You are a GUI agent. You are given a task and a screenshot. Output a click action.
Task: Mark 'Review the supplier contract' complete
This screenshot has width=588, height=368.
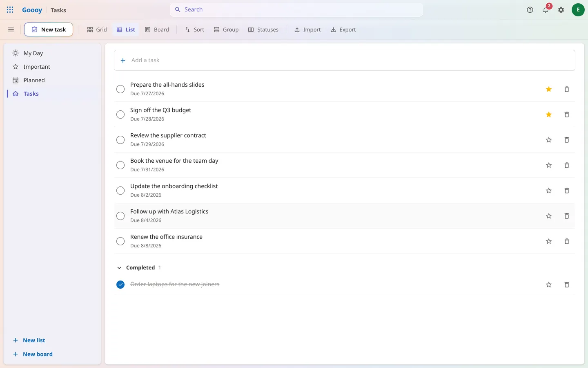[120, 140]
